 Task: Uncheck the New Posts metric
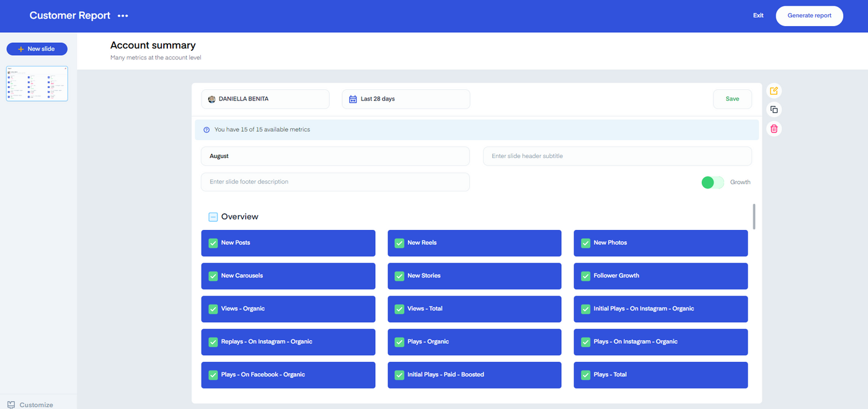click(x=213, y=243)
